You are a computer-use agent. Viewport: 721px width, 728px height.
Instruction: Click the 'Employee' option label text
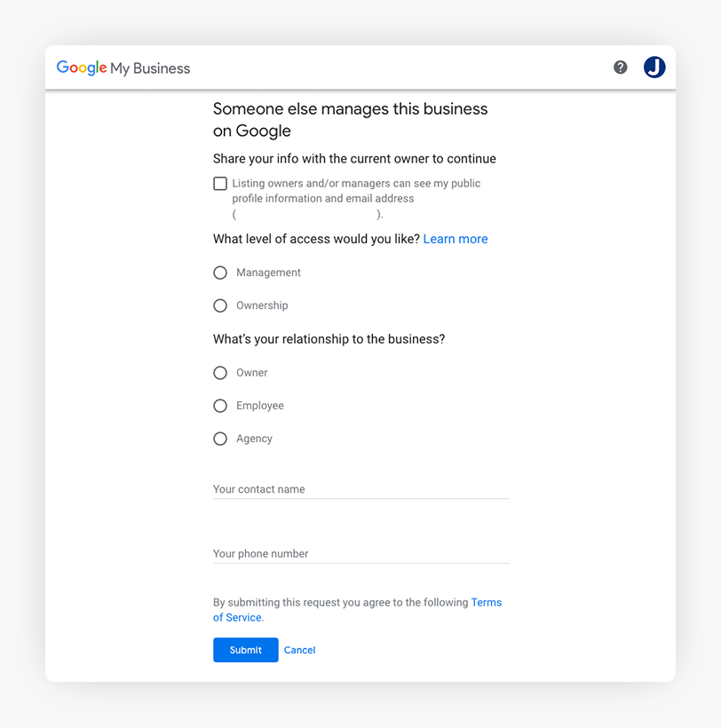(x=260, y=406)
